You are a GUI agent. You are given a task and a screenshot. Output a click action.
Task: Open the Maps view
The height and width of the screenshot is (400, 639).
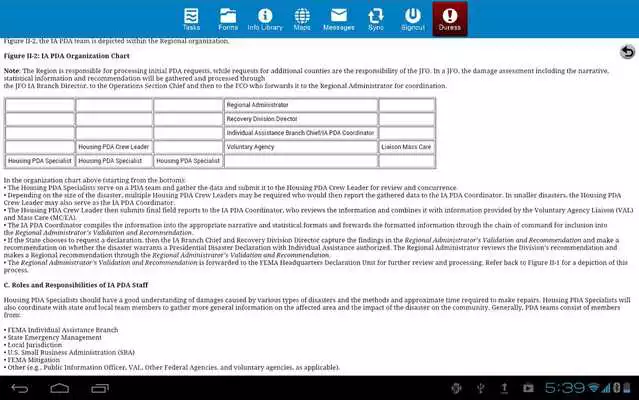click(302, 18)
